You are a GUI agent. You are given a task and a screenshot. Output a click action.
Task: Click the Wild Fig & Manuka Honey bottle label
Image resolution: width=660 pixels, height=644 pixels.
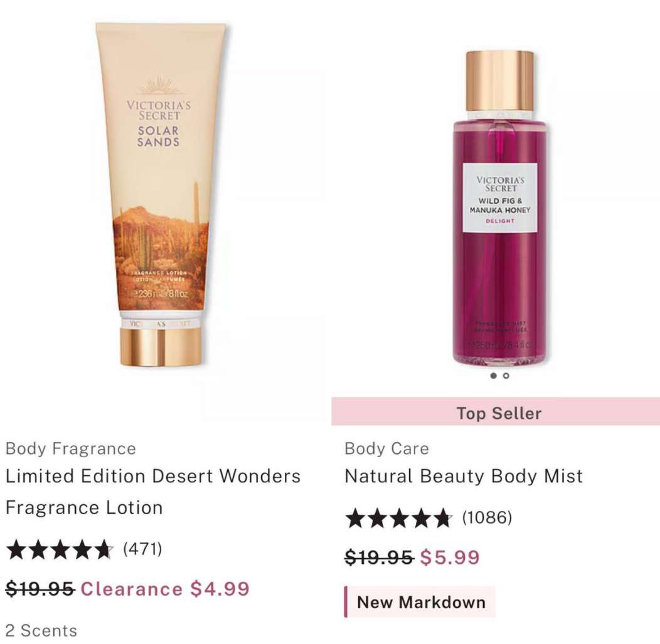(x=499, y=198)
